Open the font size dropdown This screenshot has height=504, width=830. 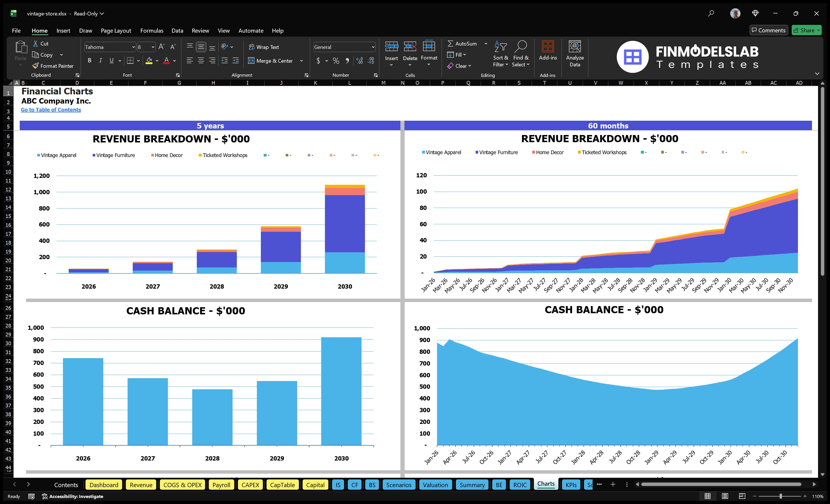point(153,47)
